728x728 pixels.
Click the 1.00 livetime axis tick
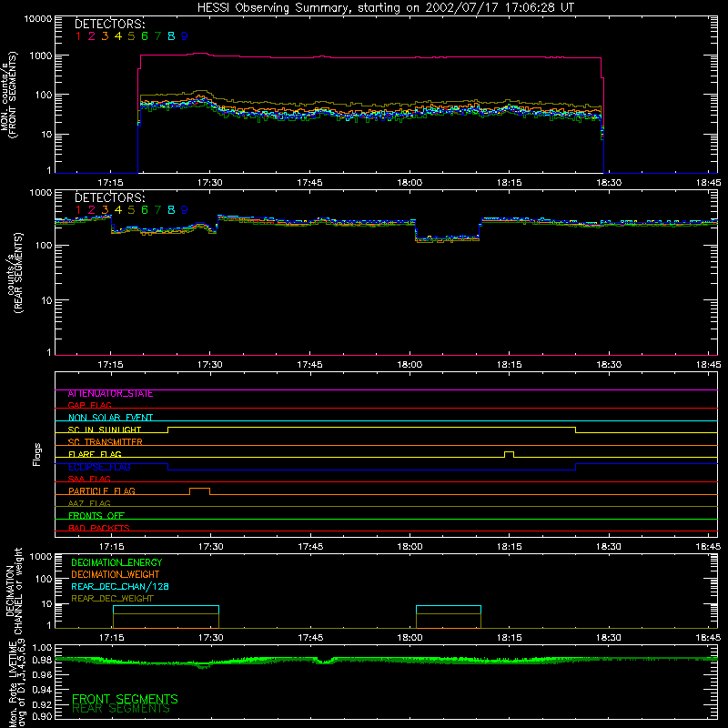42,647
